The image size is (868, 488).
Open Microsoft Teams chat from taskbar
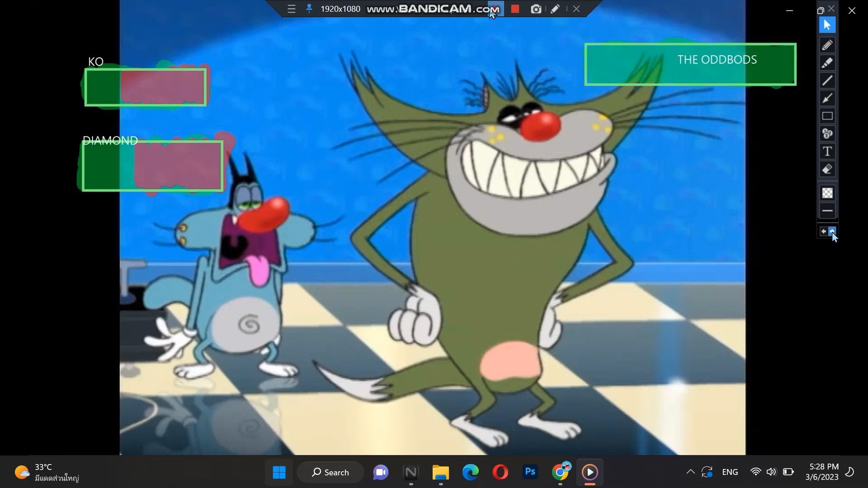coord(381,473)
